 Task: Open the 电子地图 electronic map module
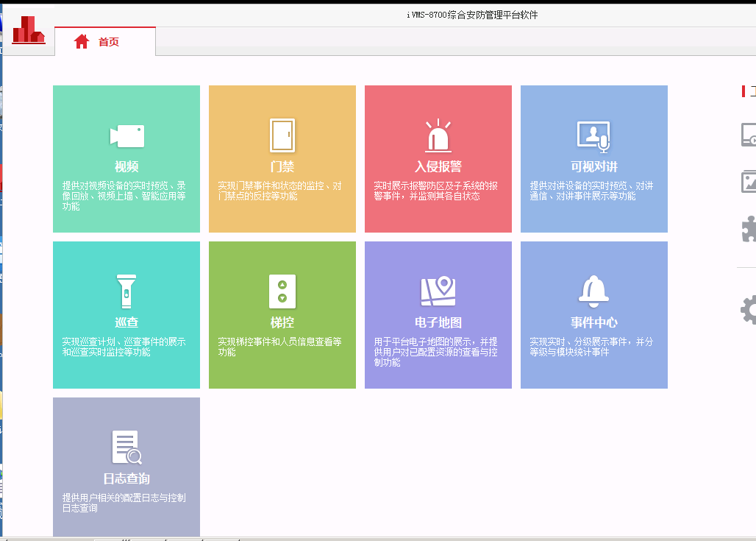click(x=438, y=314)
